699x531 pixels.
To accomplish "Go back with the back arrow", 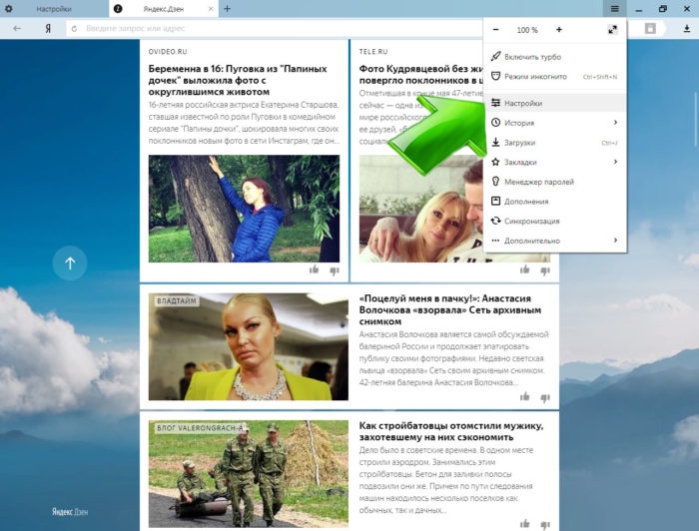I will point(17,29).
